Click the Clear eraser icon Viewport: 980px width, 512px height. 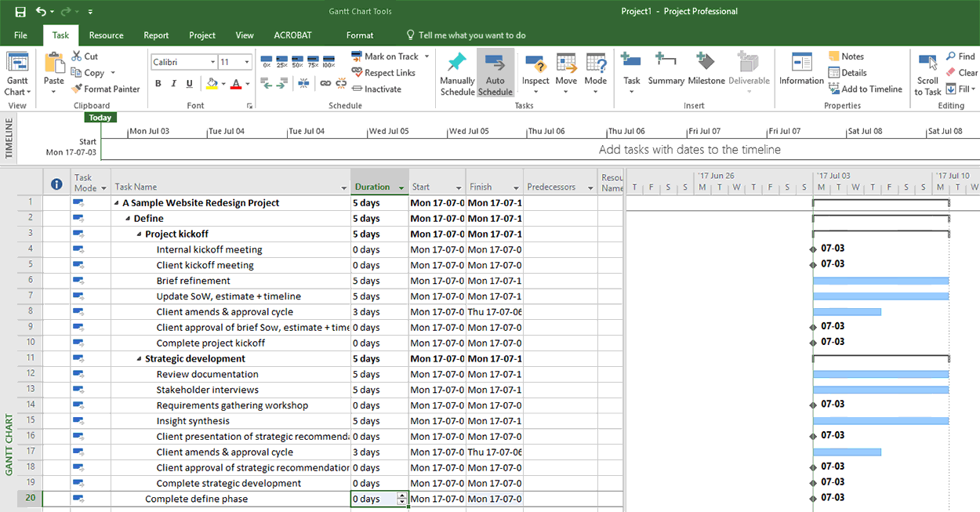pyautogui.click(x=950, y=72)
